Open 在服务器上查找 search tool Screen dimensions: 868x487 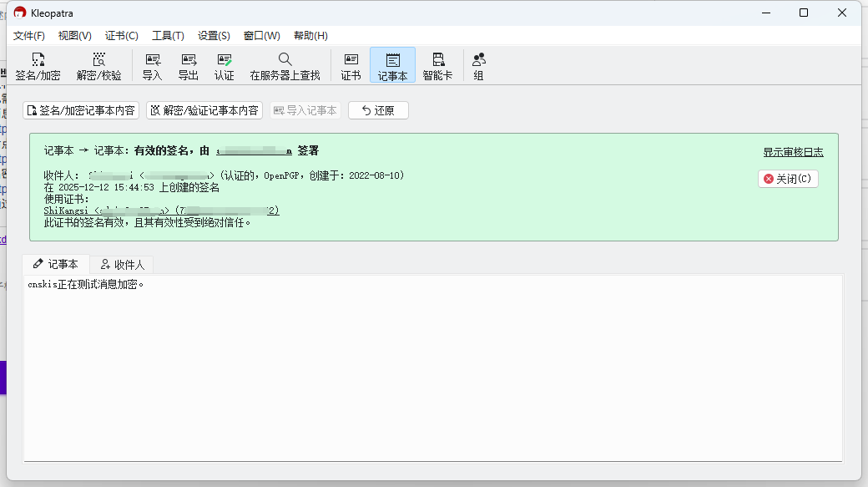point(285,65)
